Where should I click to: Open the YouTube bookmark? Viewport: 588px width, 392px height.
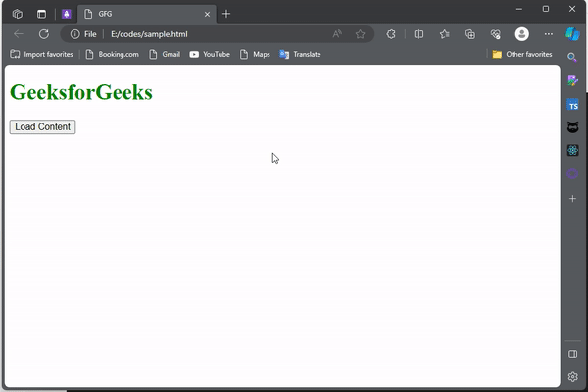tap(210, 55)
